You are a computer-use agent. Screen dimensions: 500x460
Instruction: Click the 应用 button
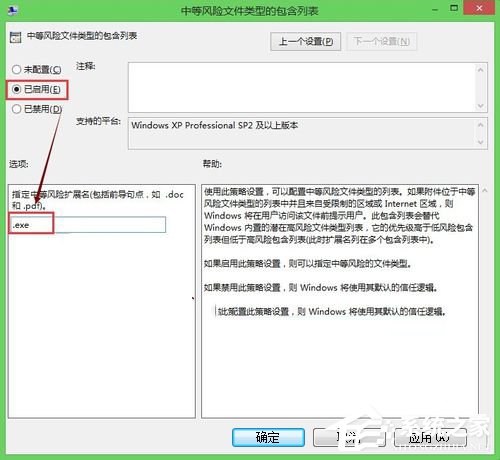coord(430,437)
